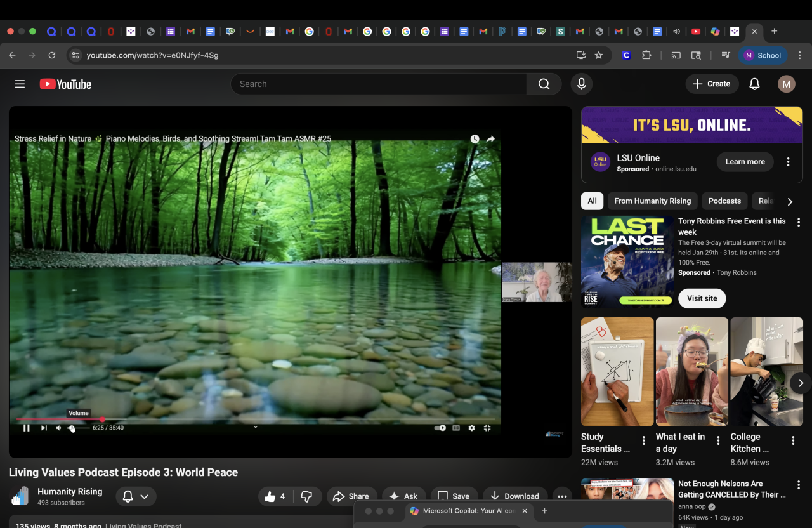Exit full screen mode in player
This screenshot has height=528, width=812.
487,428
